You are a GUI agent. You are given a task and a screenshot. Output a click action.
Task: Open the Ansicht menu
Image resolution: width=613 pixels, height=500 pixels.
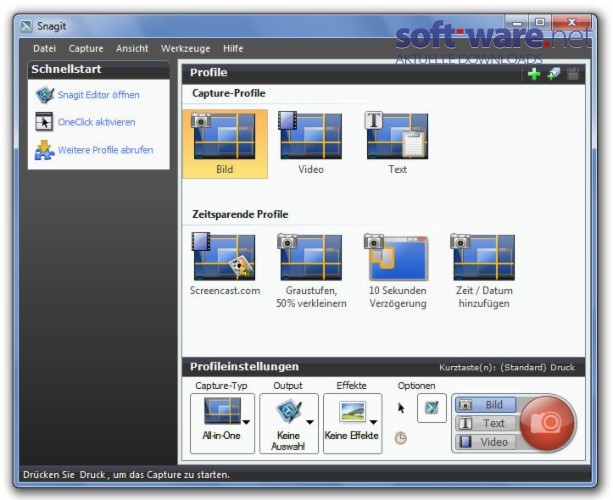(132, 48)
